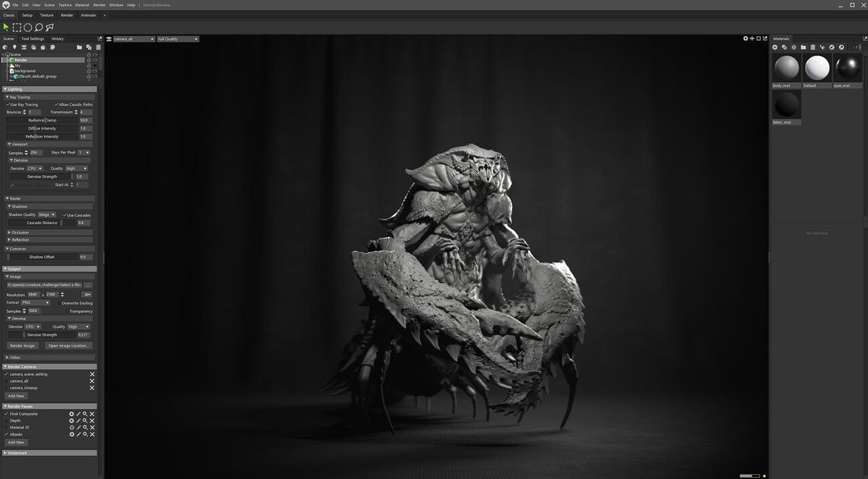The width and height of the screenshot is (868, 479).
Task: Pop out the Scene panel
Action: pyautogui.click(x=100, y=39)
